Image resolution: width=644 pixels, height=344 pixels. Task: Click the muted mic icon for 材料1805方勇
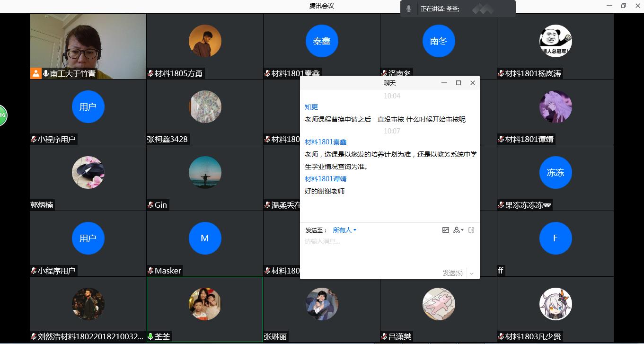[150, 73]
